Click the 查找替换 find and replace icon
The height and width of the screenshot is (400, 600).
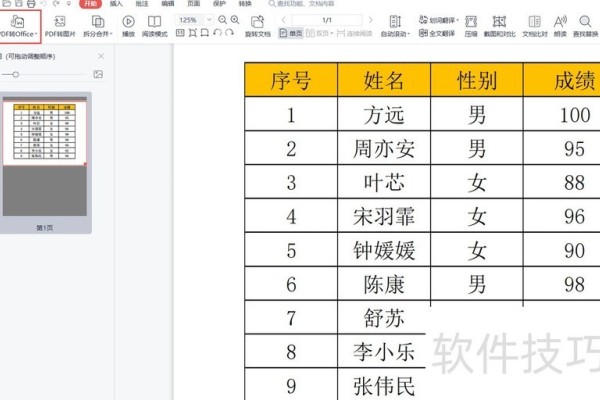(x=585, y=21)
